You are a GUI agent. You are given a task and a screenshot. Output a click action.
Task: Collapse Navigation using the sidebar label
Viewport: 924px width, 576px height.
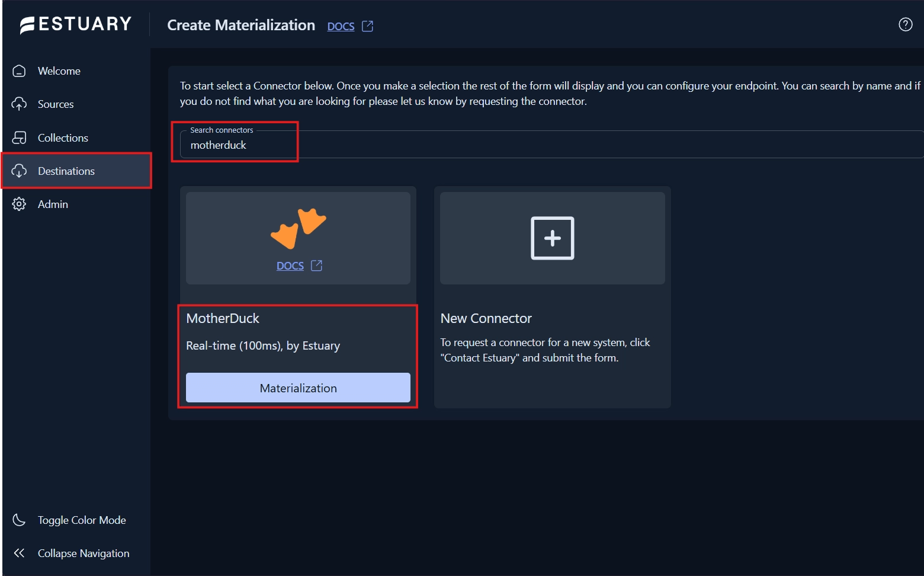click(x=84, y=553)
